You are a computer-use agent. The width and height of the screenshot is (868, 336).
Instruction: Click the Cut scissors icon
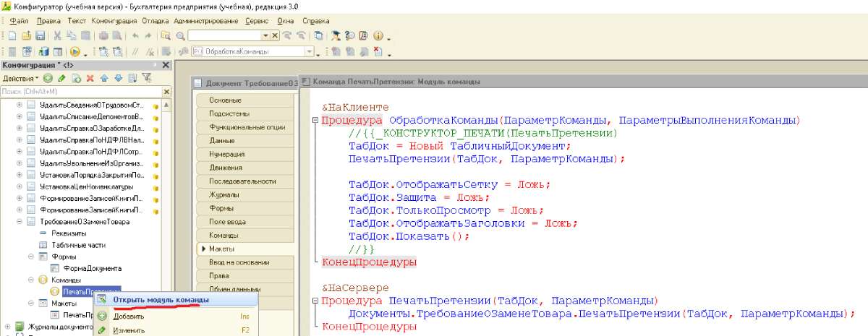(59, 35)
